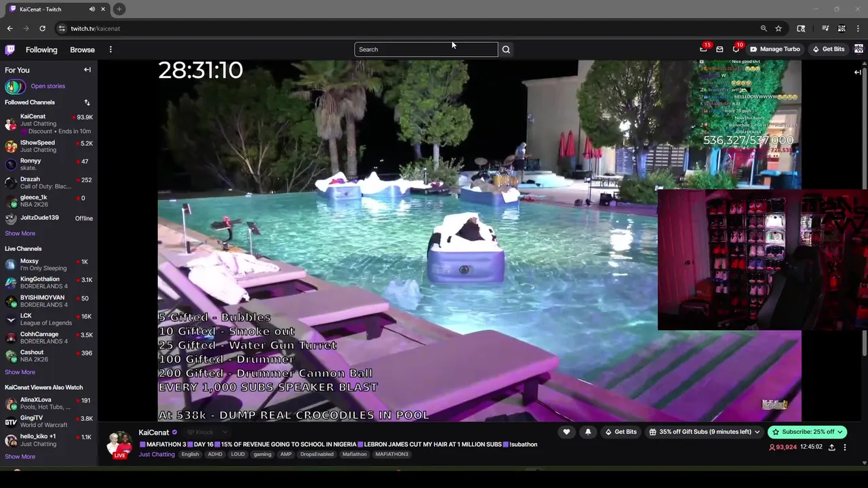
Task: Show more channels viewers also watch
Action: tap(20, 457)
